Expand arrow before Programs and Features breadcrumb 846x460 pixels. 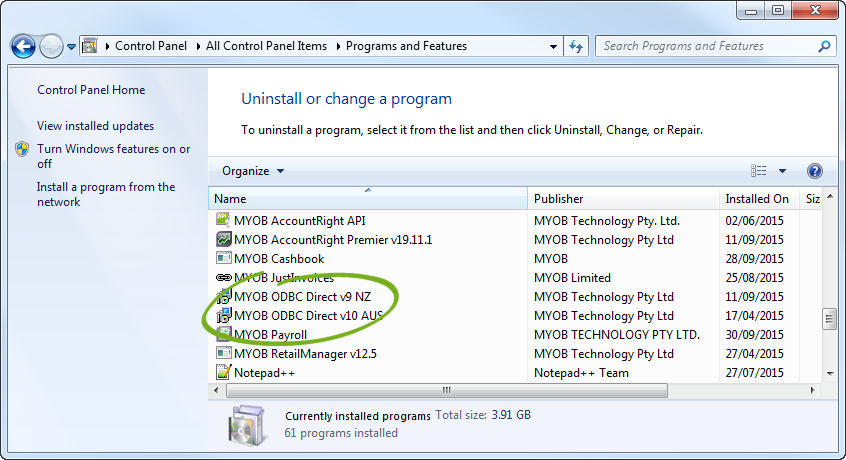[x=338, y=46]
